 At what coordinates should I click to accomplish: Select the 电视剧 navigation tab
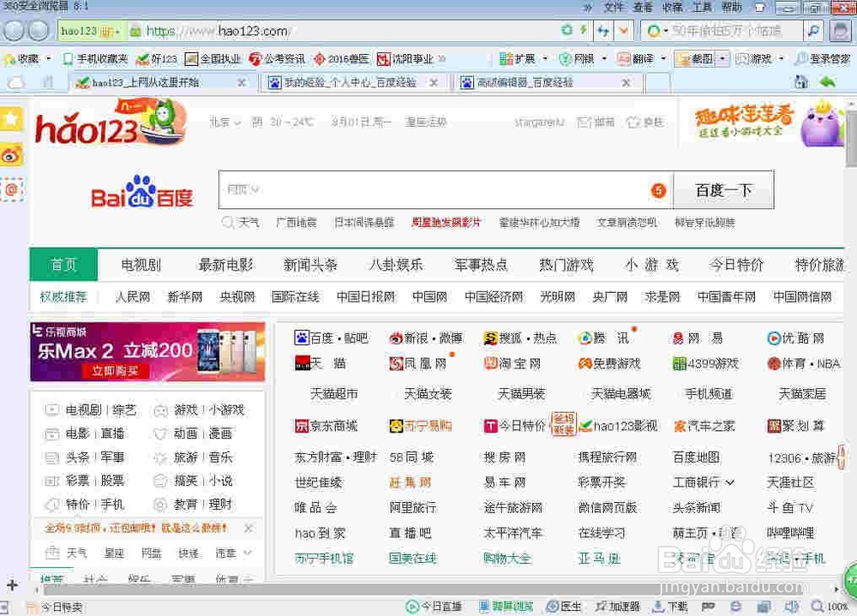click(141, 265)
